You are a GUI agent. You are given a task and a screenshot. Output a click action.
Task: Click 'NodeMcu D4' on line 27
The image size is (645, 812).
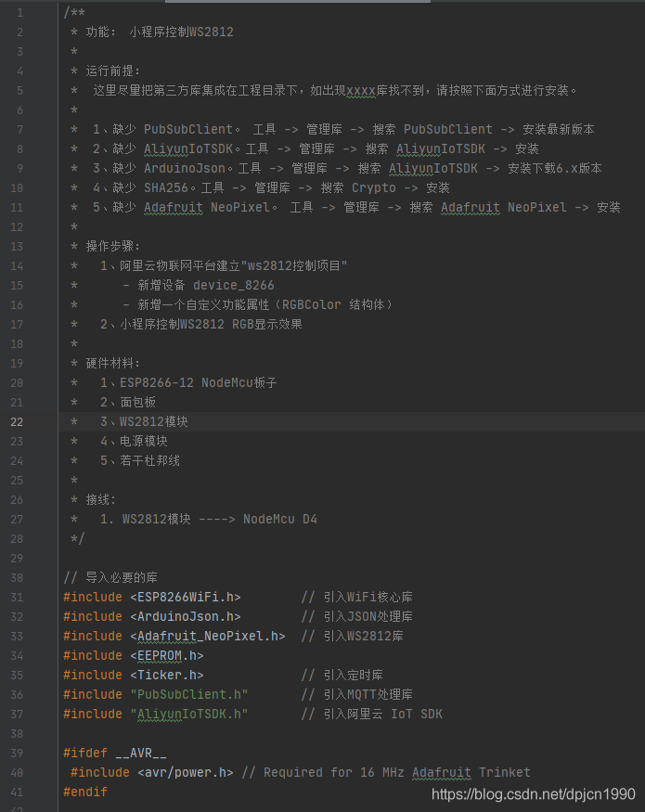click(280, 520)
